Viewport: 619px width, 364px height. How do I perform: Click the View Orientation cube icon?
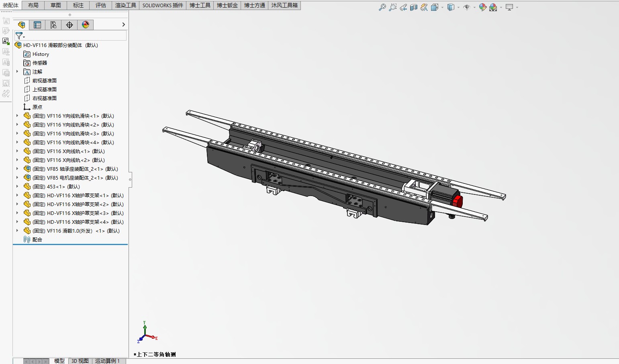coord(434,7)
